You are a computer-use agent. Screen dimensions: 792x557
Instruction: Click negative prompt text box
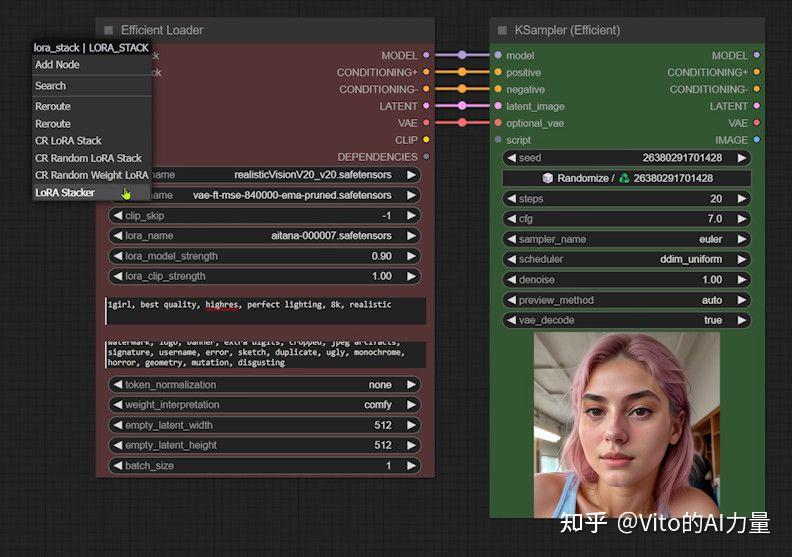(x=266, y=355)
